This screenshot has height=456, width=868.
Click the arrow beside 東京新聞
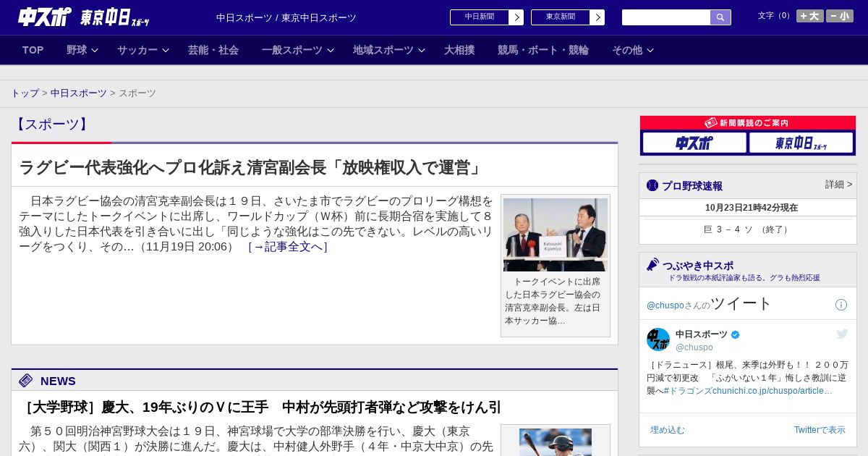coord(597,17)
